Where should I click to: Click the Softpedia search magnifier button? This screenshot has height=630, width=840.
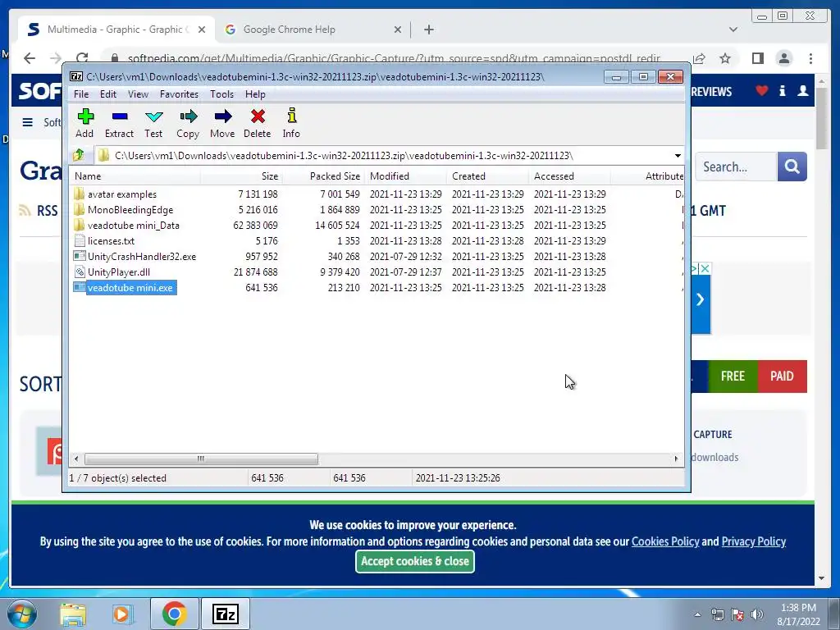click(x=792, y=167)
